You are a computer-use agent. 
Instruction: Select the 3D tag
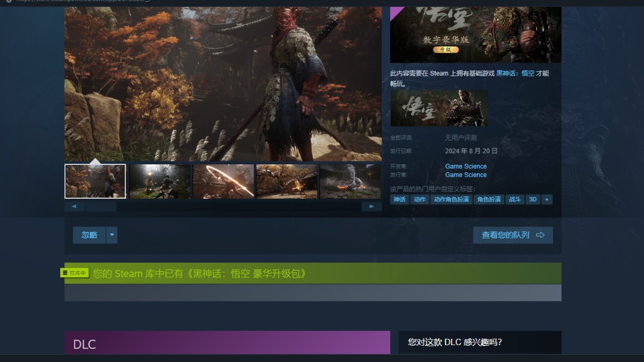[532, 199]
